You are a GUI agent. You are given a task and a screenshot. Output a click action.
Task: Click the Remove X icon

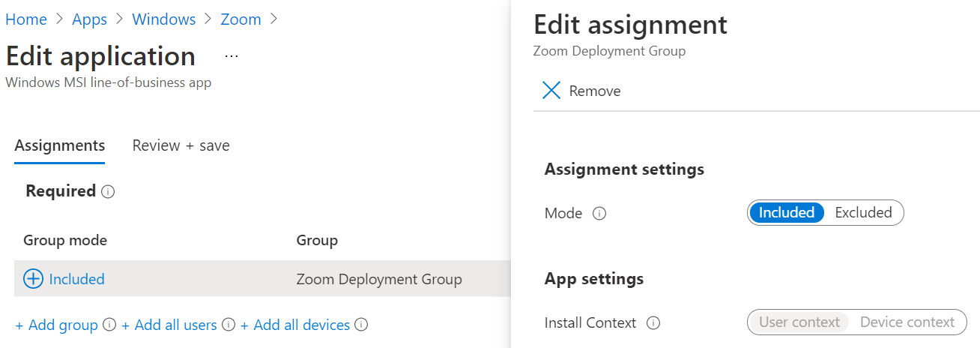click(551, 91)
